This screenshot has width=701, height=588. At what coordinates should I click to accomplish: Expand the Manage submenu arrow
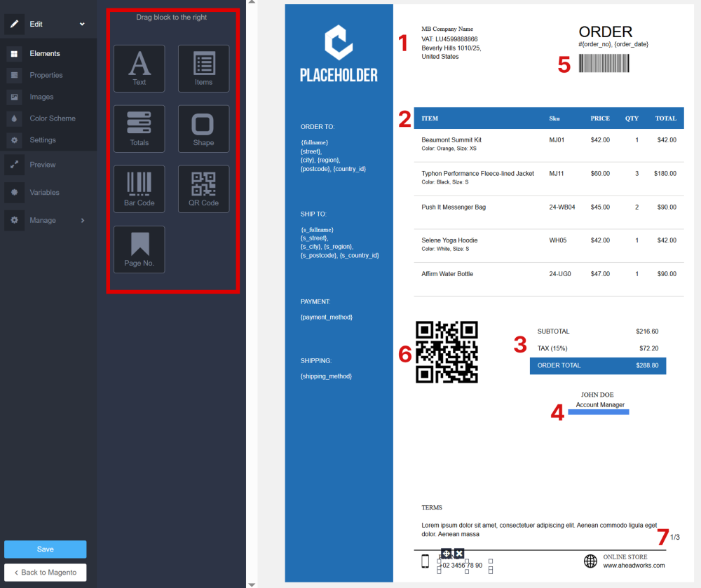click(x=82, y=220)
